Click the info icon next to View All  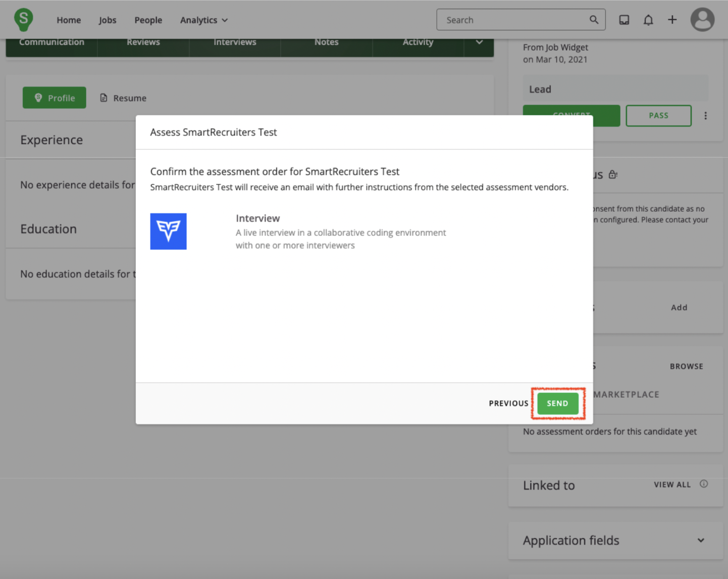pyautogui.click(x=704, y=484)
